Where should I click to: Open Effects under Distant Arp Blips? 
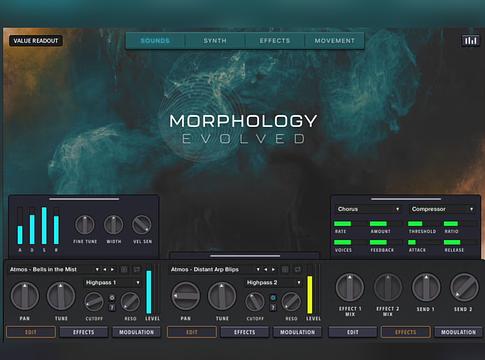(245, 332)
